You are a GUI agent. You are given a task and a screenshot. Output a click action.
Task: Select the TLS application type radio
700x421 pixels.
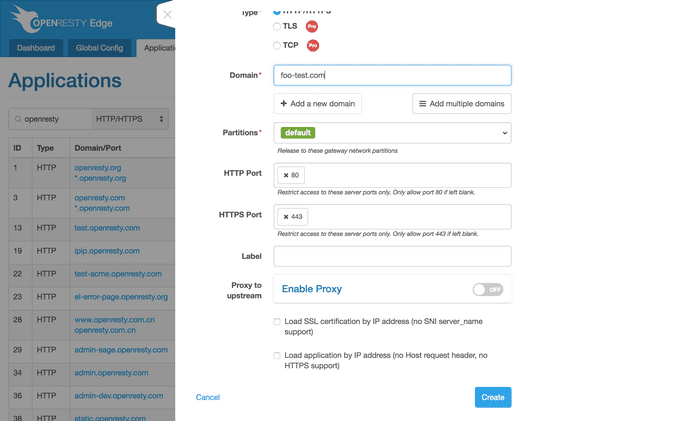(277, 26)
